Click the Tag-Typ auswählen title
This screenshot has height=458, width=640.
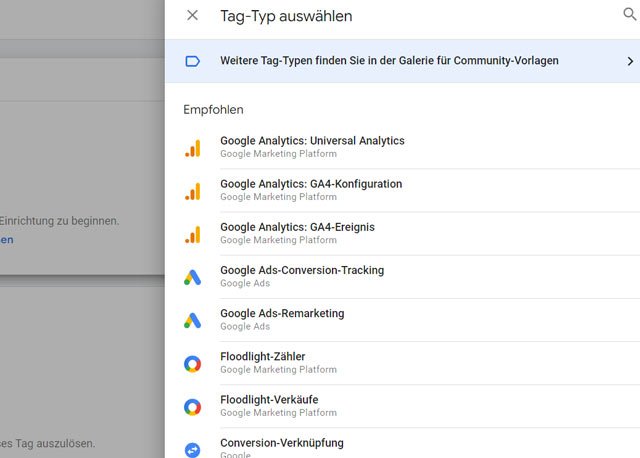[286, 16]
